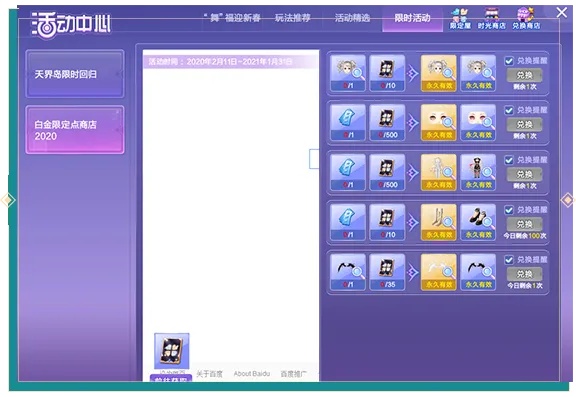Switch to the 活动精选 tab
Image resolution: width=576 pixels, height=397 pixels.
(352, 18)
